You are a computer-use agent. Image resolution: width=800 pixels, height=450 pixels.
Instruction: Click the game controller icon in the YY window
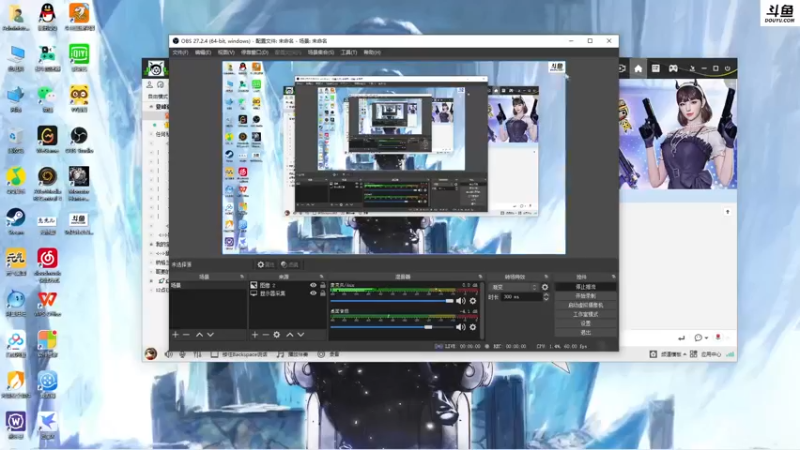point(673,68)
